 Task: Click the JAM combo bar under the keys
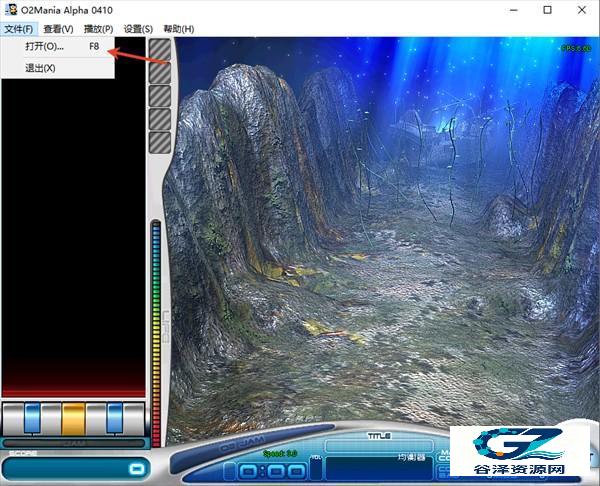[x=73, y=443]
